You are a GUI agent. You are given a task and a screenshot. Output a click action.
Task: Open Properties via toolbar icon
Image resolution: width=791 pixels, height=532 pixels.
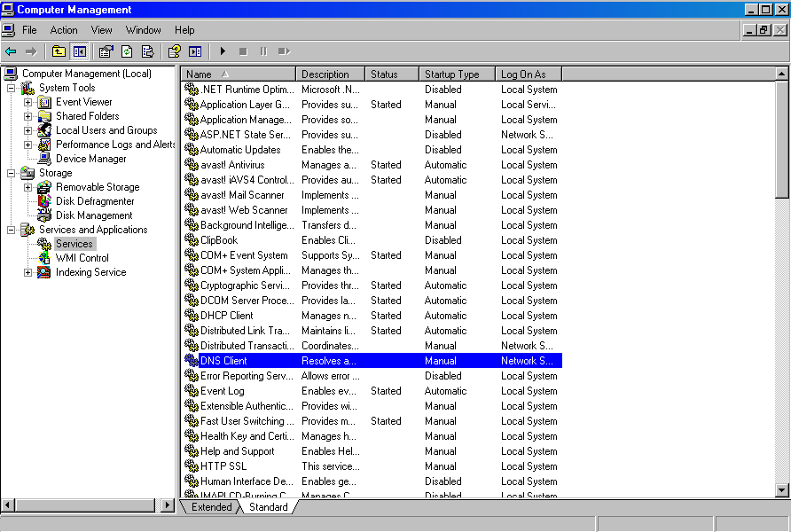(x=106, y=51)
